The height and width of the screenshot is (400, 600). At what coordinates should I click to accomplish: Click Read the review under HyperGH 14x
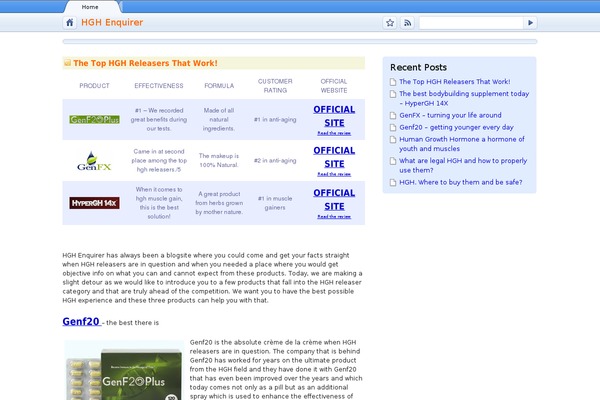coord(334,217)
